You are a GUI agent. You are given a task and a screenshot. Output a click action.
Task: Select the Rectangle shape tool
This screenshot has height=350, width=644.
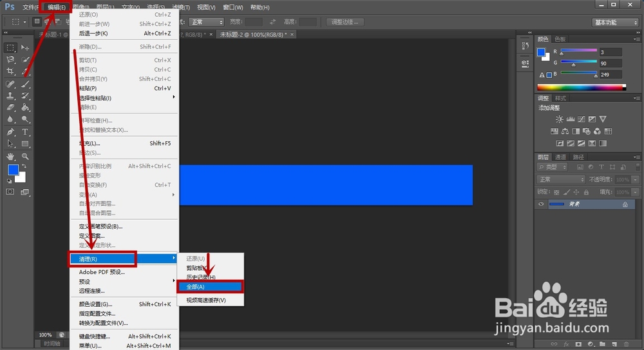point(25,144)
